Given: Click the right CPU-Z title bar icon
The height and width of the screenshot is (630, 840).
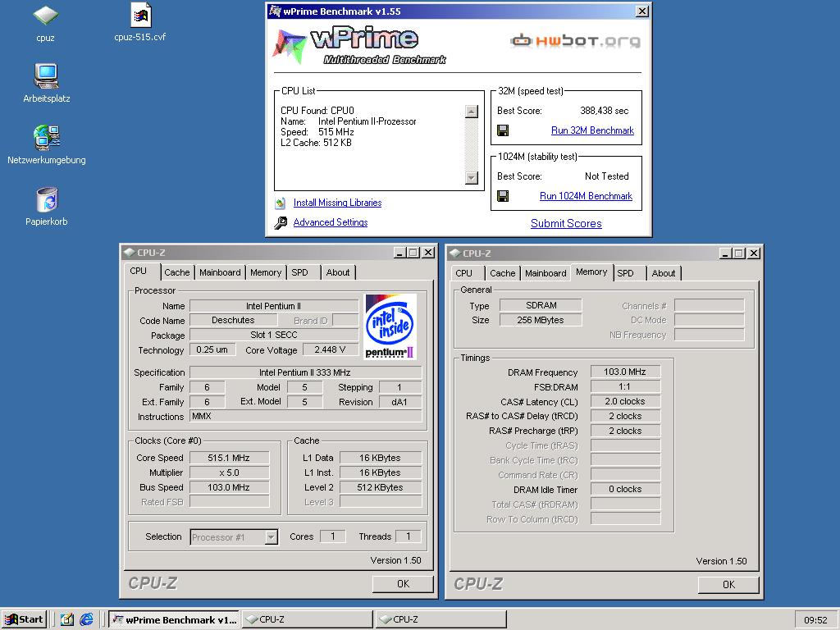Looking at the screenshot, I should click(454, 253).
